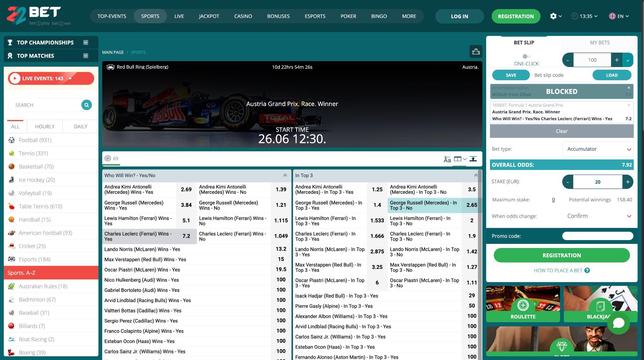Expand the Top Matches section
Viewport: 644px width, 360px height.
click(86, 56)
